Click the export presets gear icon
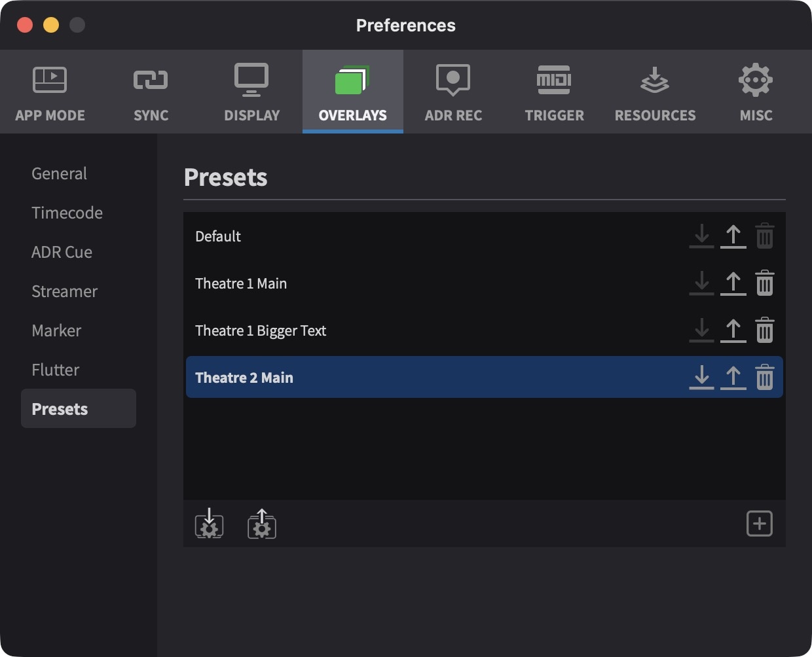The width and height of the screenshot is (812, 657). [x=262, y=524]
